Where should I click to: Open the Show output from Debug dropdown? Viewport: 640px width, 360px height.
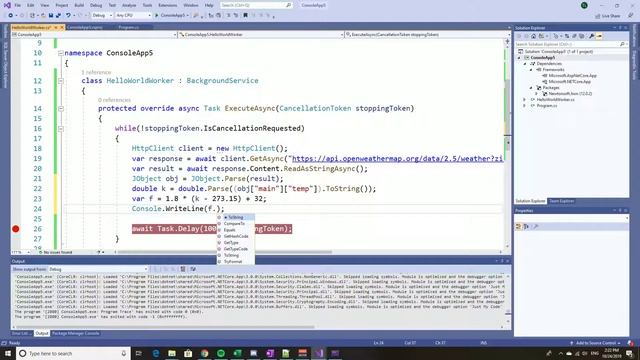[98, 269]
